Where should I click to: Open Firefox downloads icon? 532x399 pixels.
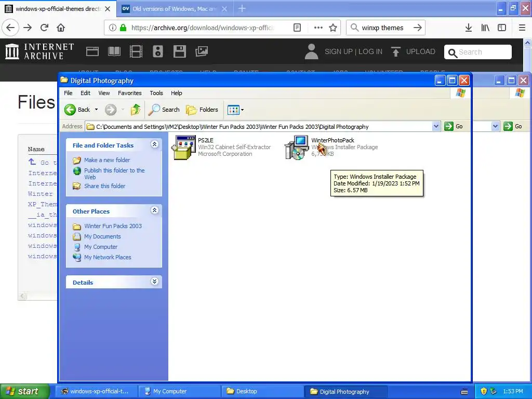click(468, 28)
